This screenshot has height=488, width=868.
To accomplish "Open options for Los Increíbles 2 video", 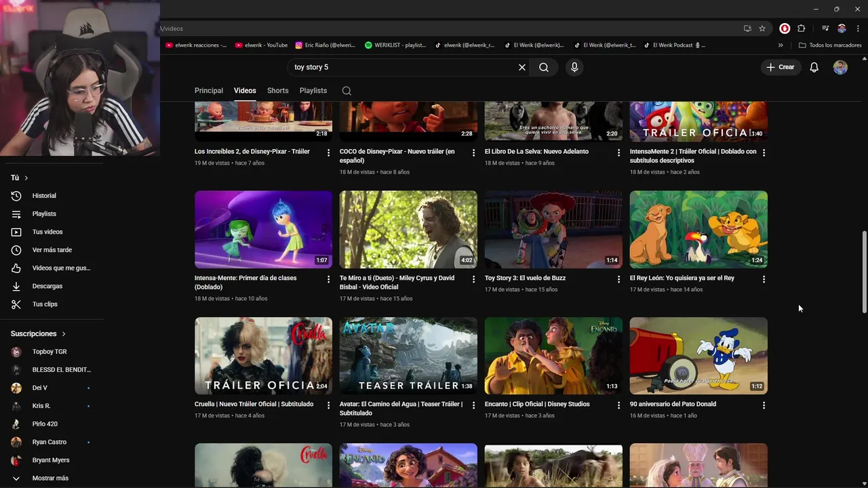I will click(328, 152).
